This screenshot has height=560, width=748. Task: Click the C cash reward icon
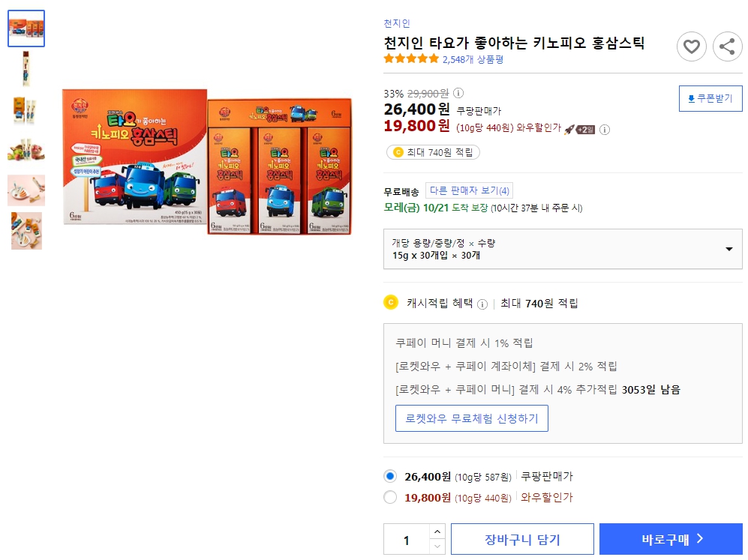click(391, 302)
